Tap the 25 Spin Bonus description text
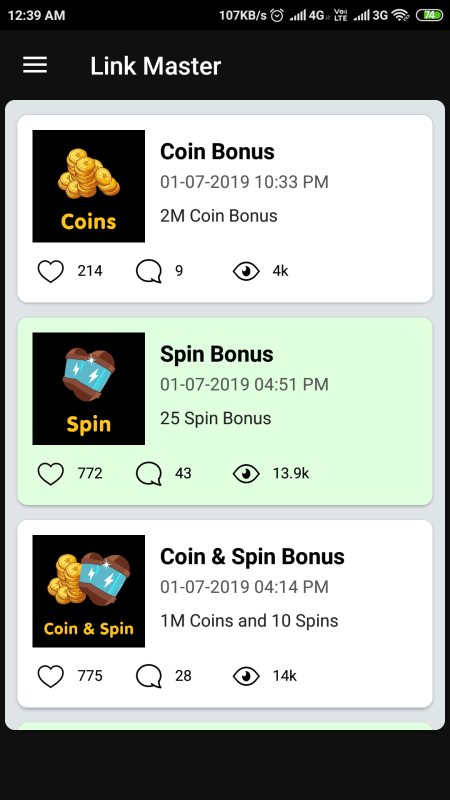This screenshot has width=450, height=800. pyautogui.click(x=216, y=418)
